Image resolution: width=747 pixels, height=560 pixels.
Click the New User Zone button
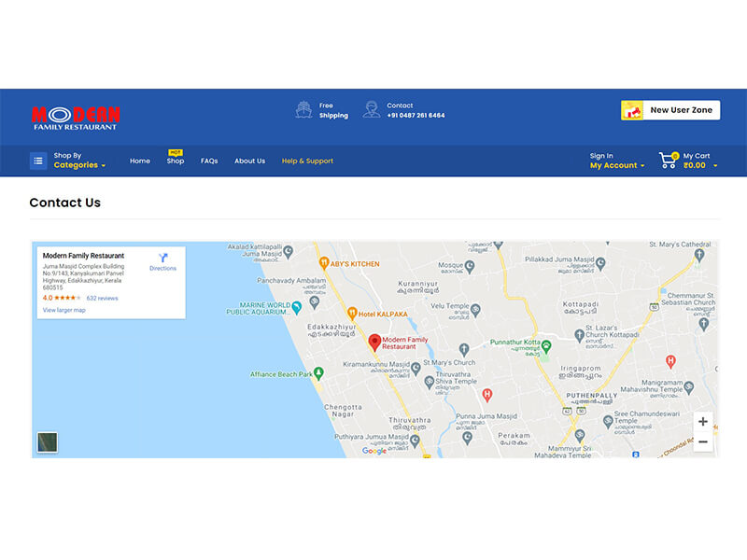[x=670, y=110]
